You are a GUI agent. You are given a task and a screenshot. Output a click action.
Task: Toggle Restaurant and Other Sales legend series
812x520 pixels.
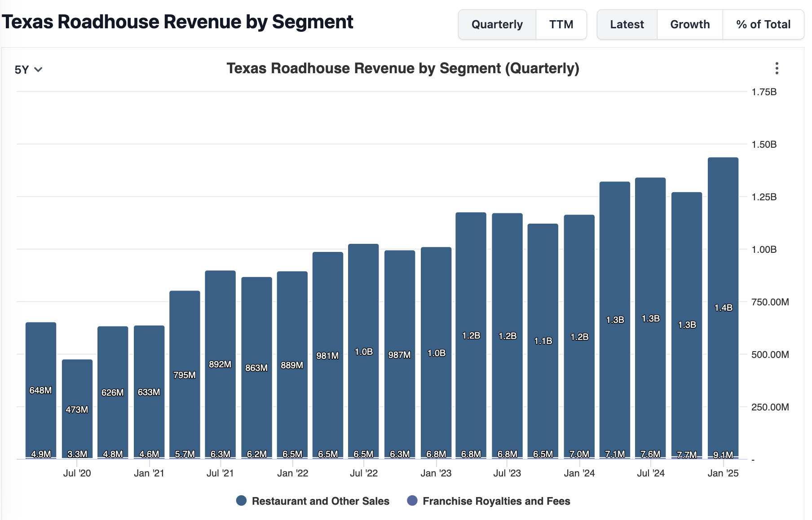313,501
